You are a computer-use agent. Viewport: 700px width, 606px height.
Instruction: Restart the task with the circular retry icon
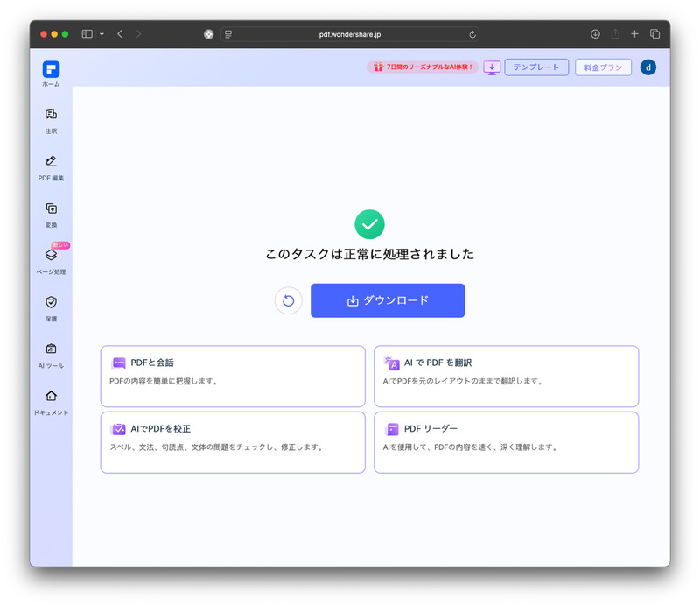tap(288, 299)
